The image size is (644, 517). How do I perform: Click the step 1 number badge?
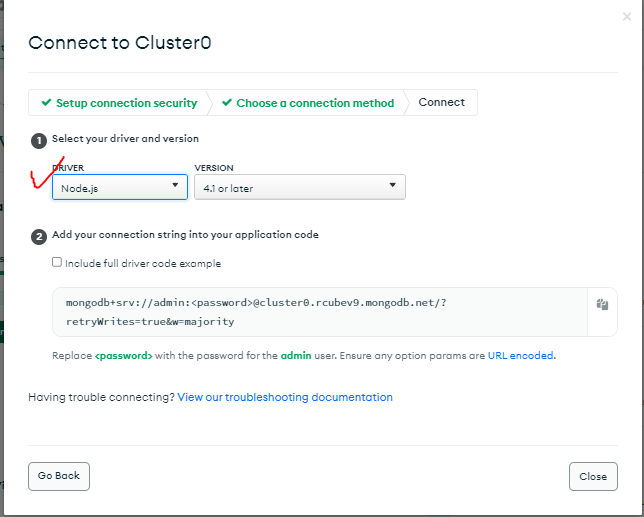pyautogui.click(x=39, y=141)
